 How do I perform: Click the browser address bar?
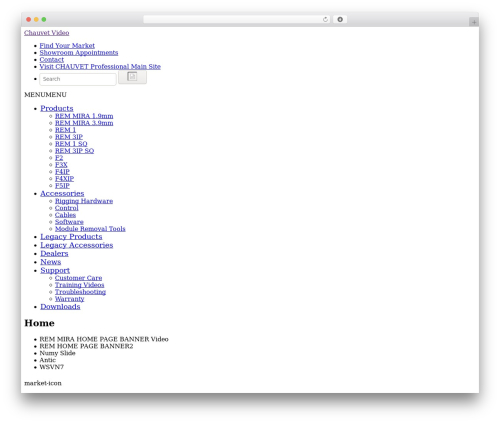(x=236, y=19)
